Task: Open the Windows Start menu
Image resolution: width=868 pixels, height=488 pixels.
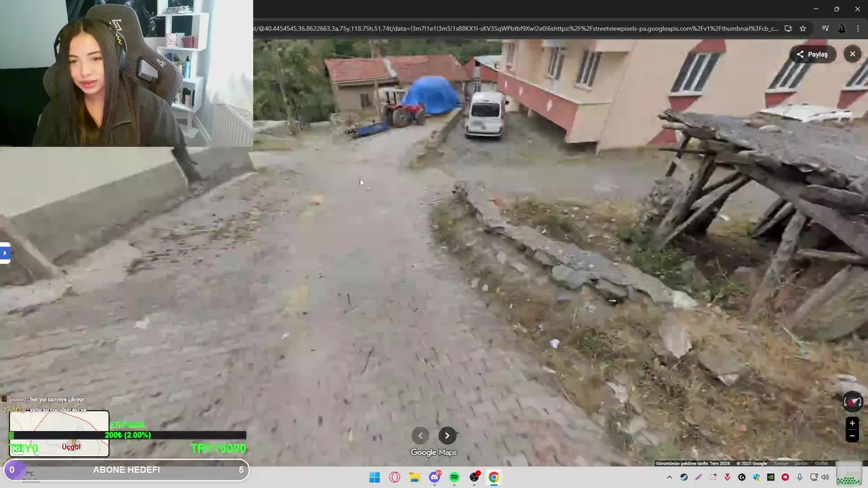Action: click(374, 477)
